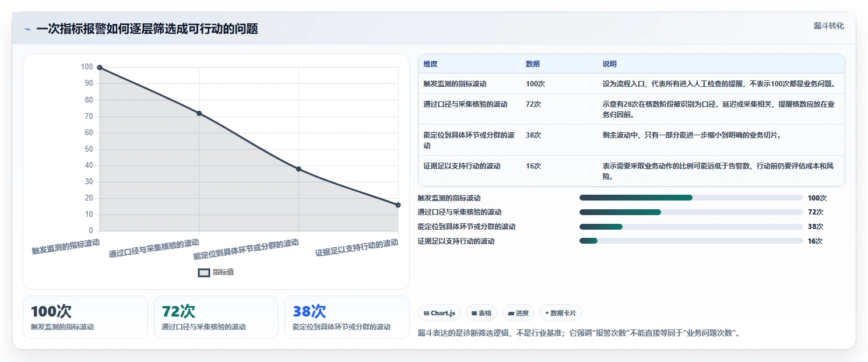Image resolution: width=868 pixels, height=362 pixels.
Task: Click the 38次 progress bar for 能定位到具体环节或分群的波动
Action: [x=691, y=227]
